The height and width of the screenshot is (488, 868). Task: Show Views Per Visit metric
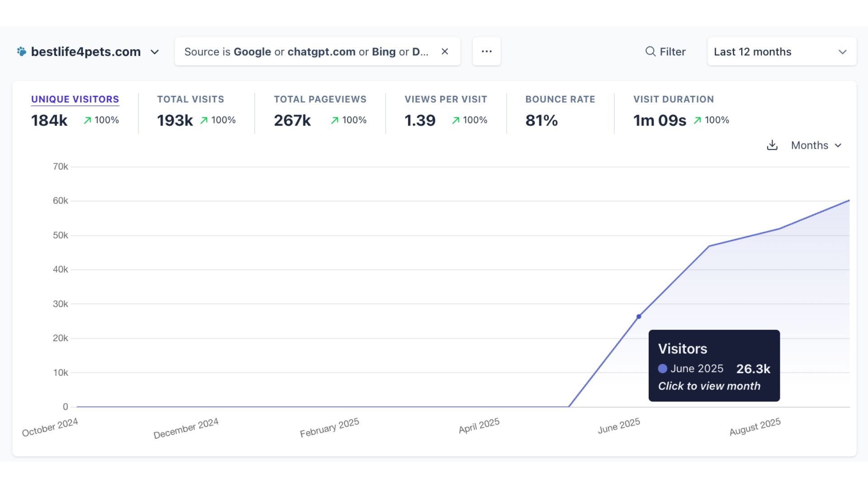[446, 99]
